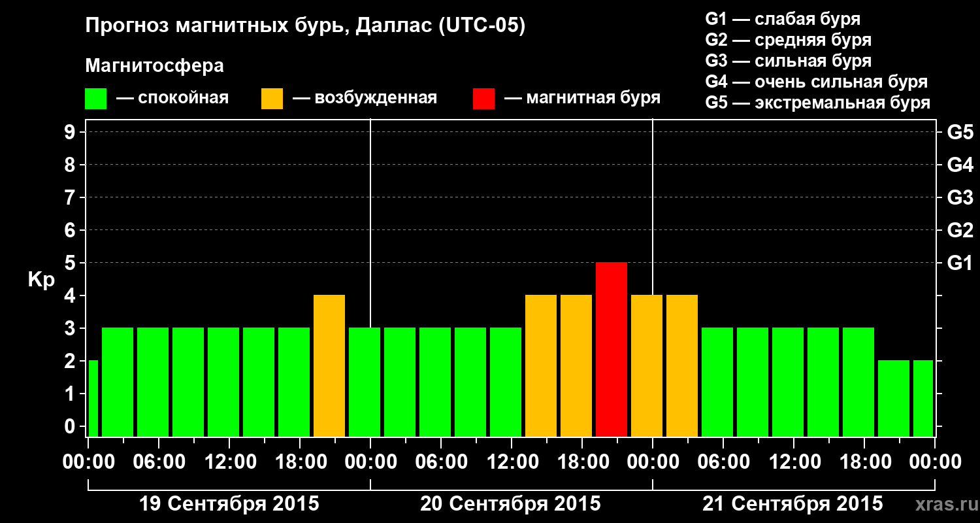Click '12:00' time label above 20 Сентября
The image size is (980, 523).
(512, 462)
